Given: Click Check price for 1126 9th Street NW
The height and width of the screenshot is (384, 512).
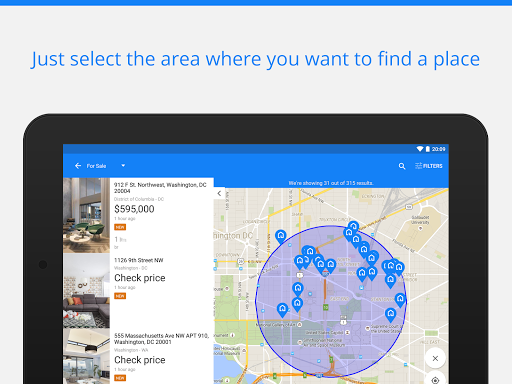Looking at the screenshot, I should (140, 278).
